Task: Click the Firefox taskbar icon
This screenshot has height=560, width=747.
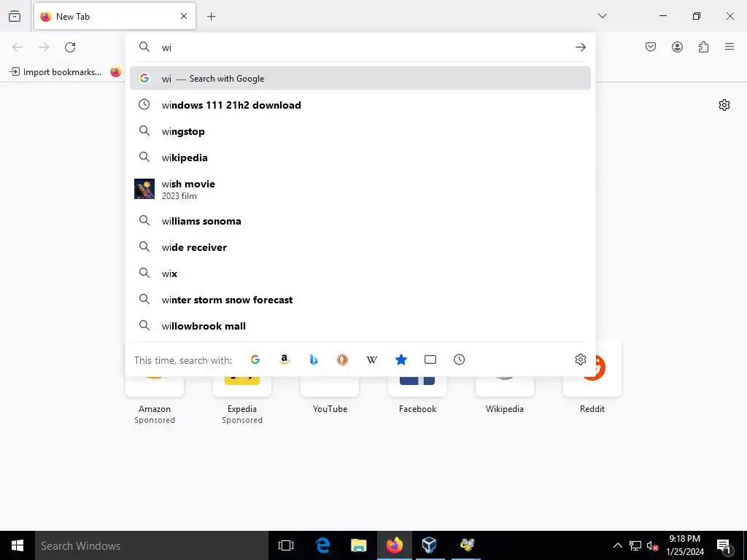Action: (x=395, y=545)
